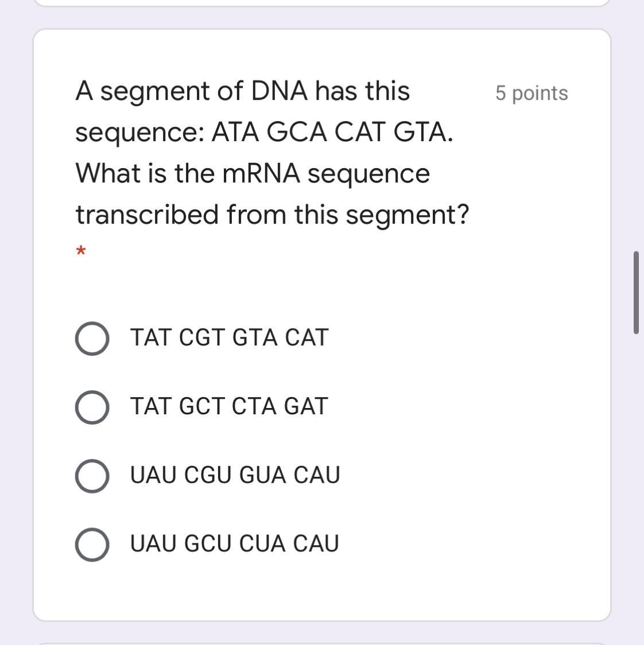This screenshot has width=644, height=645.
Task: Click the answer text 'UAU CGU GUA CAU'
Action: click(235, 475)
